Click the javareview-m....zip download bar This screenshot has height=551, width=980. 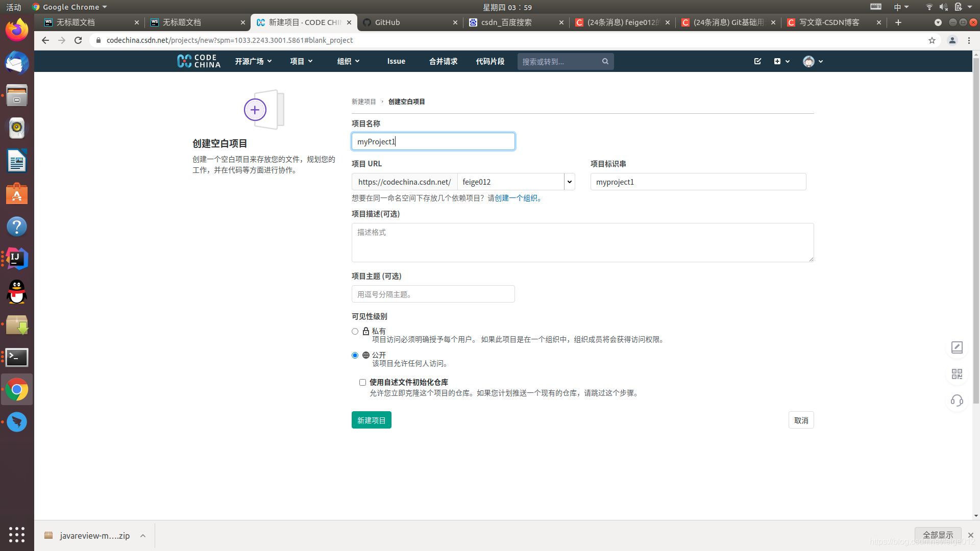[x=95, y=536]
